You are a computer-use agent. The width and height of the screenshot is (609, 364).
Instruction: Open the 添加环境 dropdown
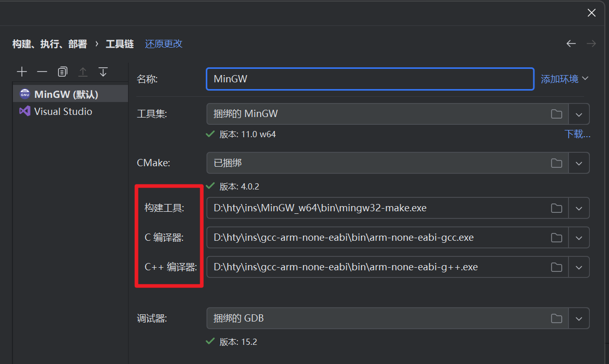[565, 79]
